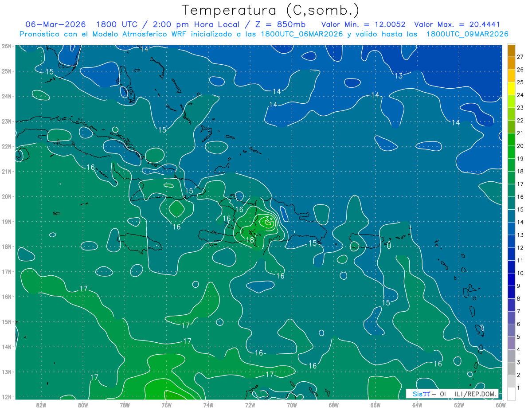
Task: Click color bar legend value "3"
Action: (x=519, y=363)
